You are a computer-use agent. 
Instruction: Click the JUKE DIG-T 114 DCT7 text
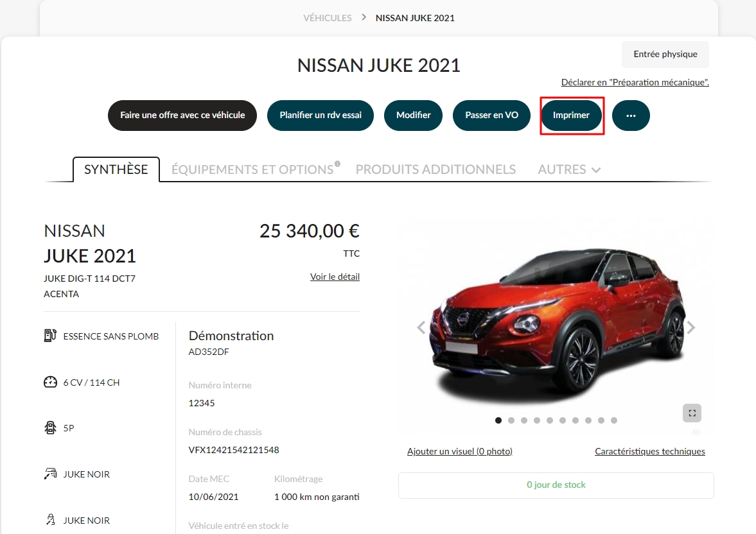(x=90, y=279)
